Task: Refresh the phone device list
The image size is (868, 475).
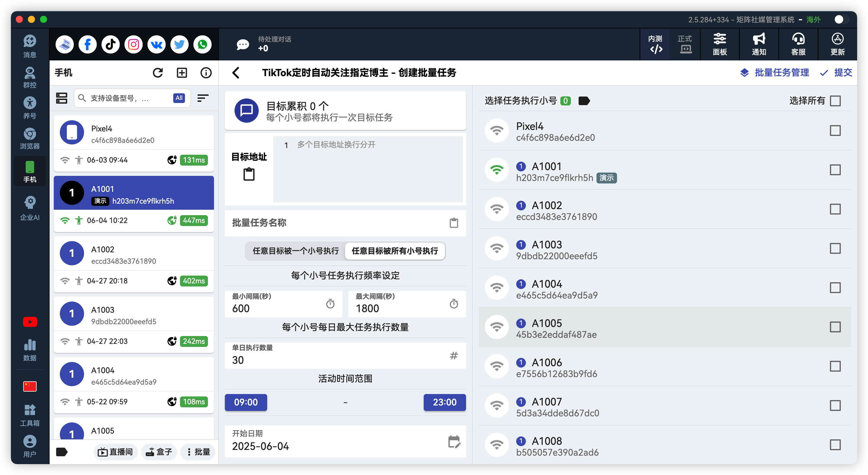Action: [x=158, y=73]
